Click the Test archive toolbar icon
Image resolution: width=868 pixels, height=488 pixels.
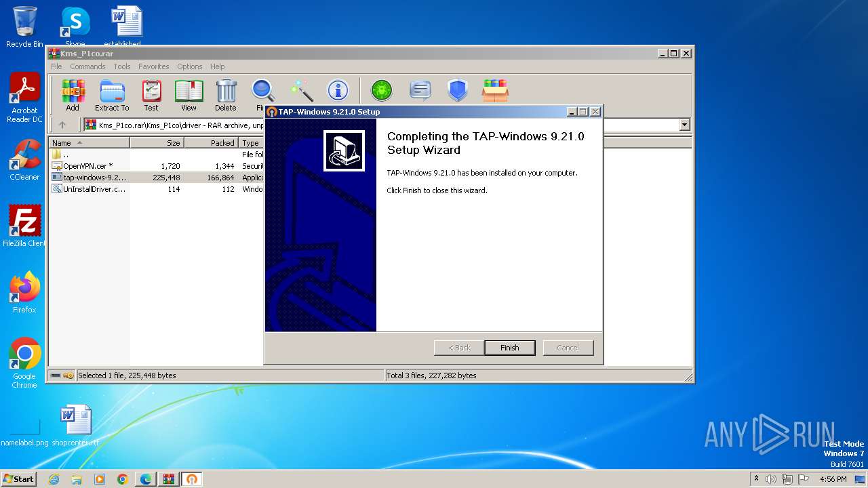coord(151,95)
